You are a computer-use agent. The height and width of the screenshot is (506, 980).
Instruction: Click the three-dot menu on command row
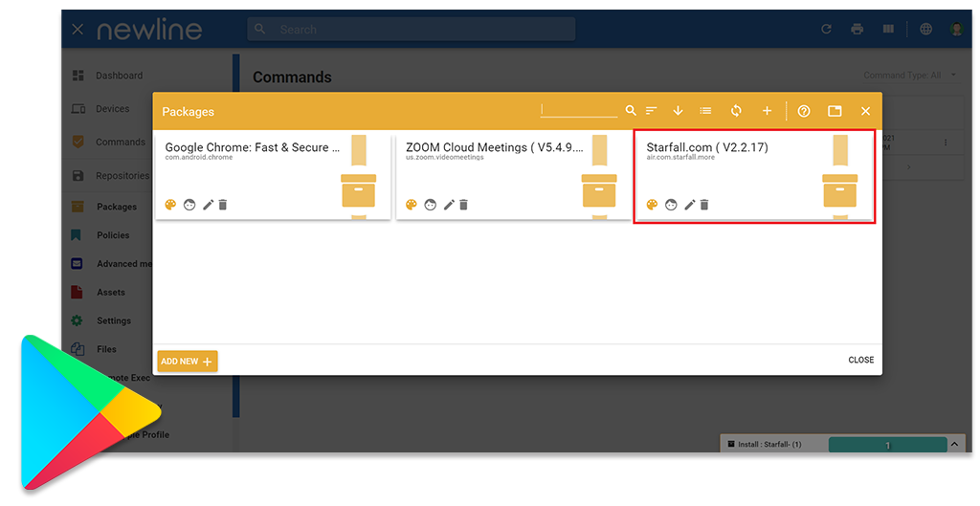946,143
